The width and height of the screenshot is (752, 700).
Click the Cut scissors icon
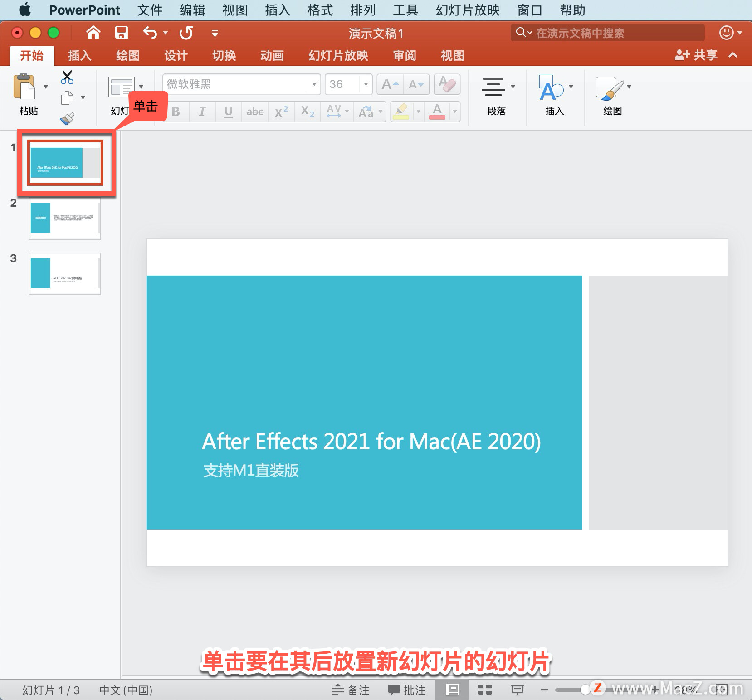(67, 77)
